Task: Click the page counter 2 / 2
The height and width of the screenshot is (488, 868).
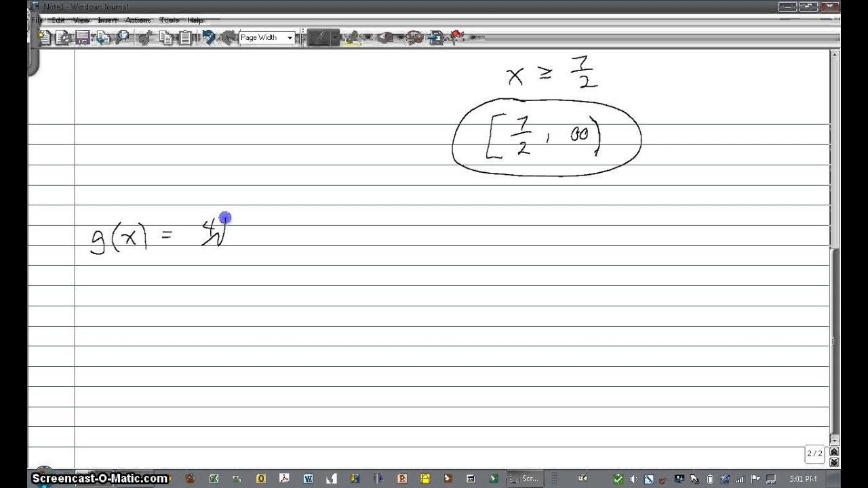Action: [x=814, y=453]
